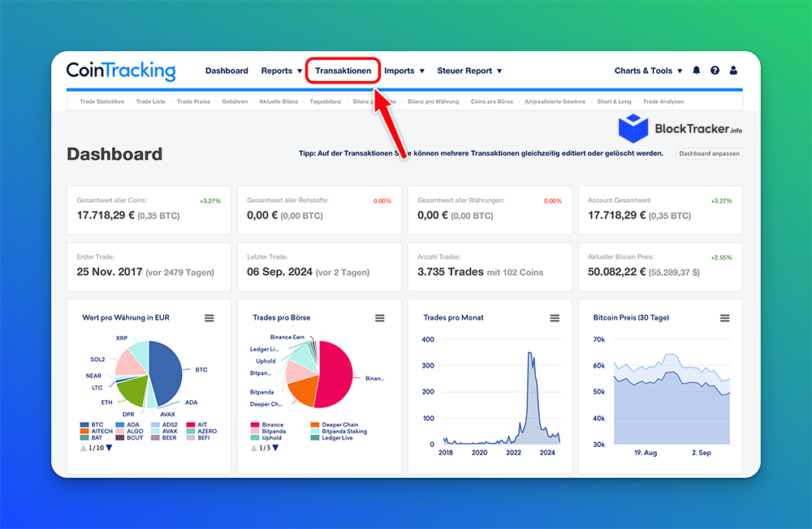Toggle BAT legend entry
The height and width of the screenshot is (529, 812).
pyautogui.click(x=91, y=438)
